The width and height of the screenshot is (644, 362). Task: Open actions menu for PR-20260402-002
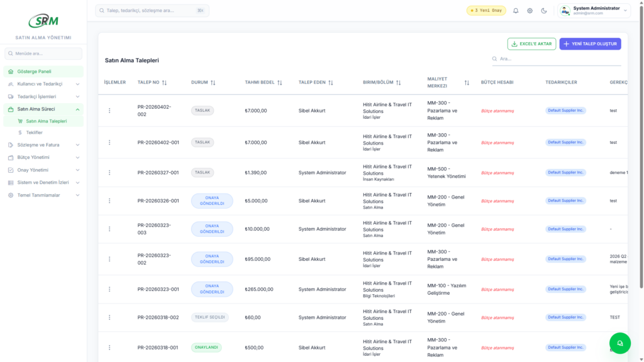109,111
